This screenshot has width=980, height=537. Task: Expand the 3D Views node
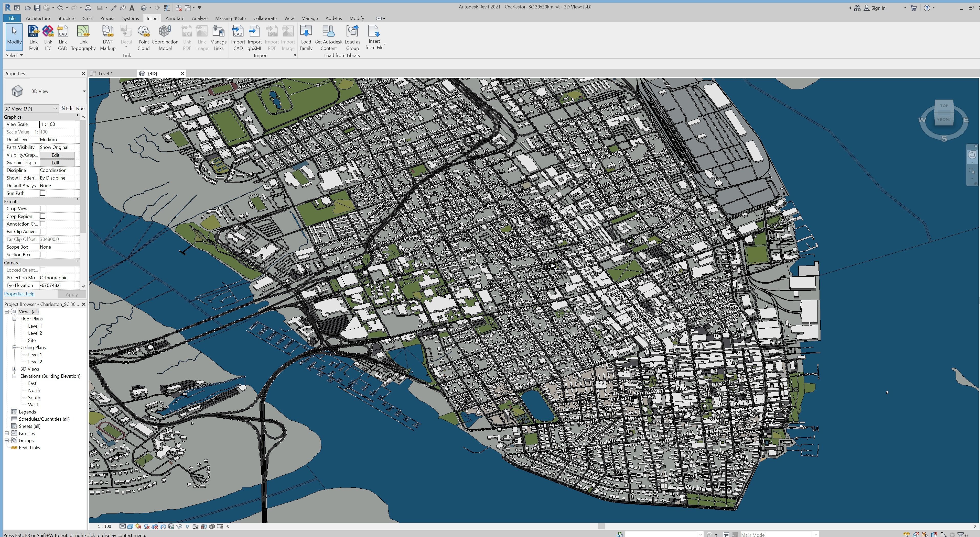click(x=14, y=369)
